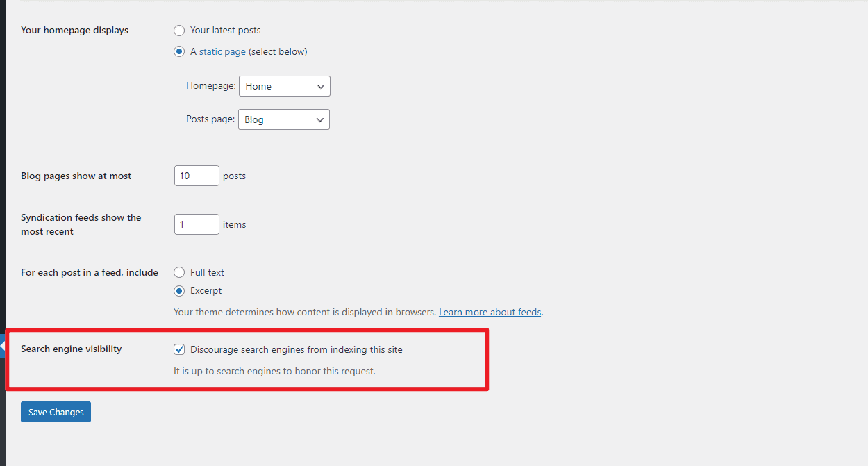Focus the blog pages posts number field
Screen dimensions: 868x466
pyautogui.click(x=197, y=176)
